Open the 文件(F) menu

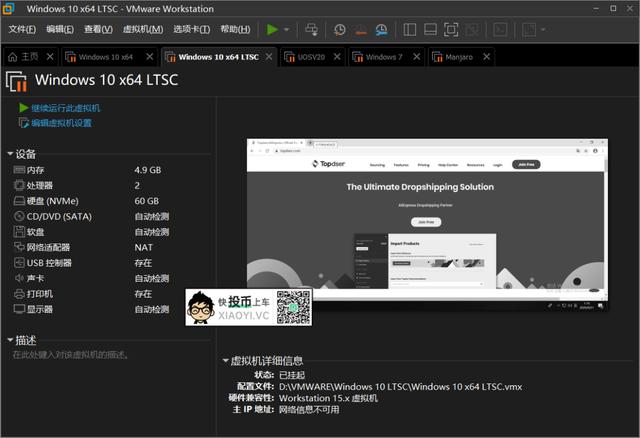point(22,29)
